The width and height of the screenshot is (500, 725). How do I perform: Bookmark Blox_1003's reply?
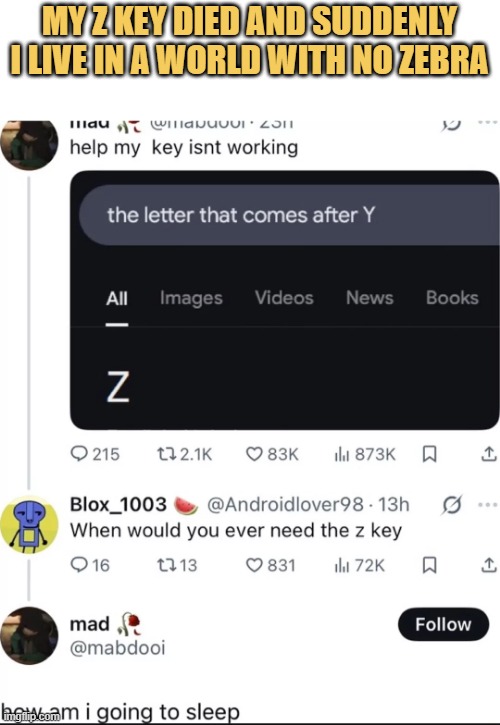point(430,565)
